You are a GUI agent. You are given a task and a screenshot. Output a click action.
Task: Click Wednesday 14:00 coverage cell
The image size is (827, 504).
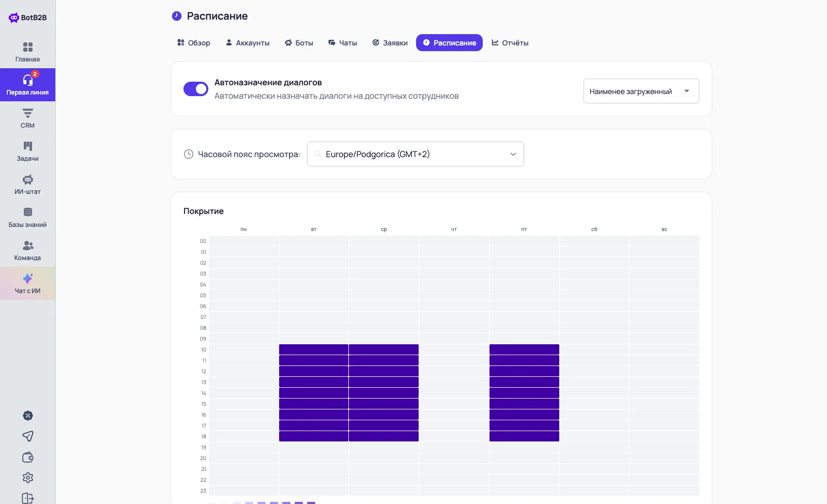pyautogui.click(x=384, y=393)
